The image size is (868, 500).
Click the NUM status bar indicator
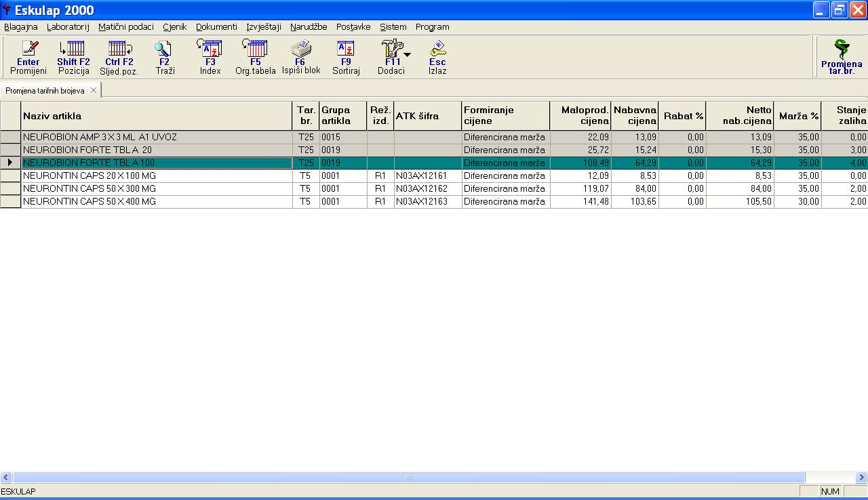pos(831,491)
